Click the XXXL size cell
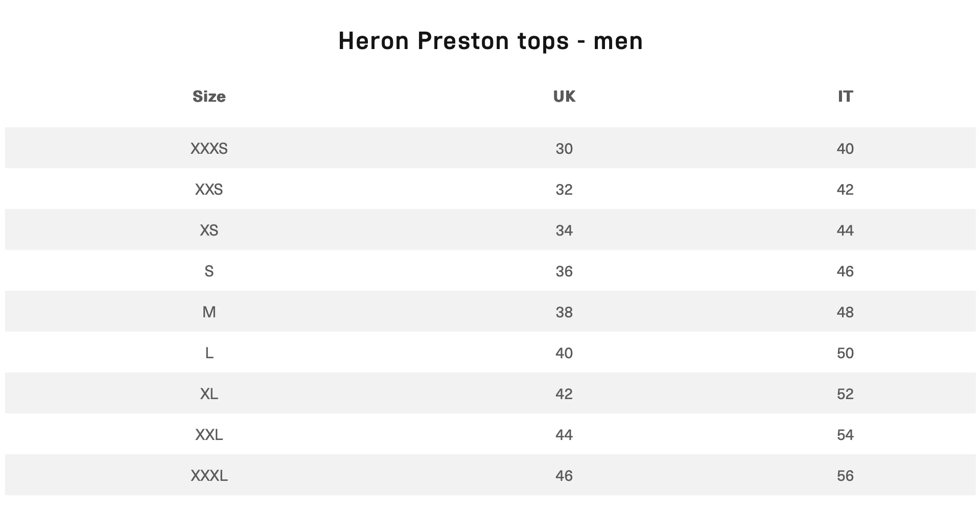 point(209,476)
